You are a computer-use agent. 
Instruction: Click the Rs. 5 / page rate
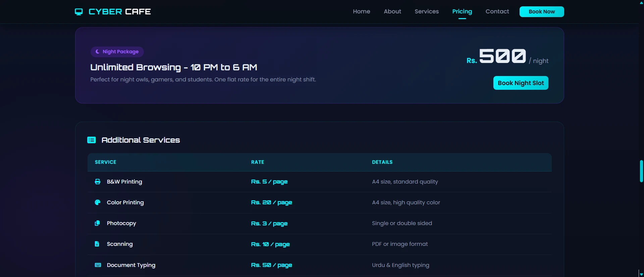tap(269, 182)
